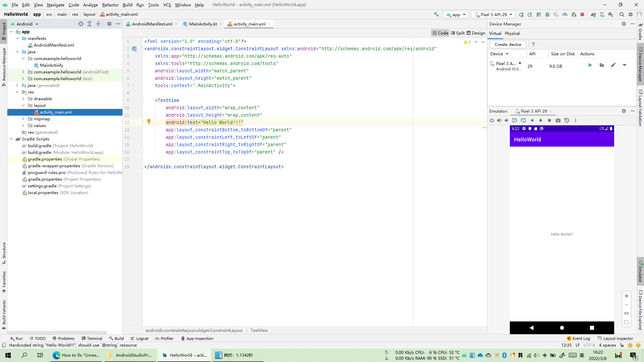Toggle the Layout Validation tool window
The image size is (644, 362).
[640, 108]
